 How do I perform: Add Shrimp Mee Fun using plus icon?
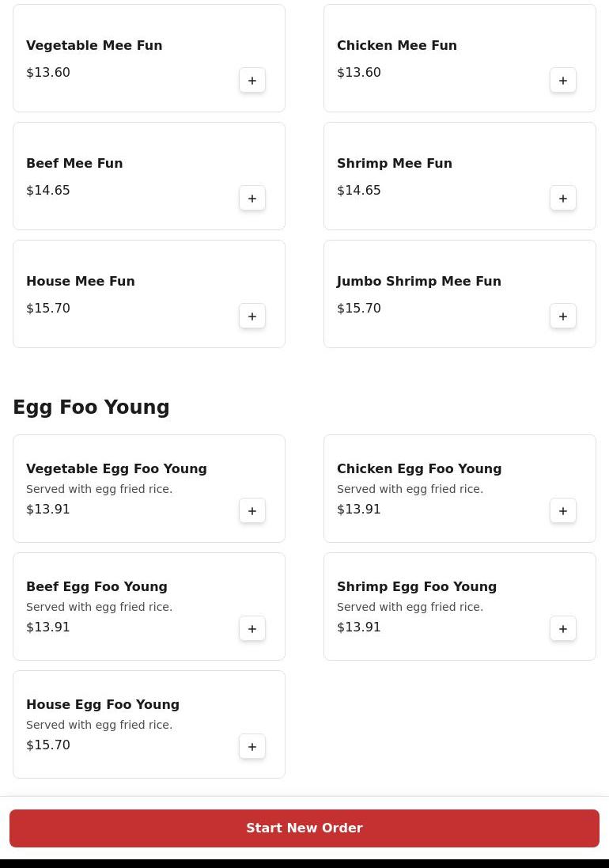[563, 199]
